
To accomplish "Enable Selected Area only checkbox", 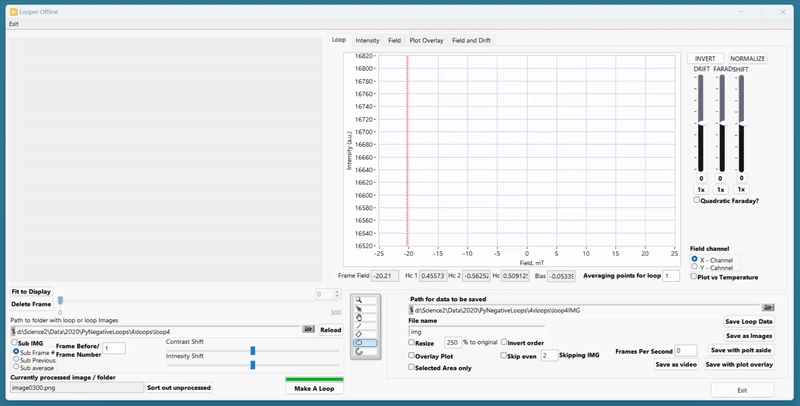I will point(411,367).
